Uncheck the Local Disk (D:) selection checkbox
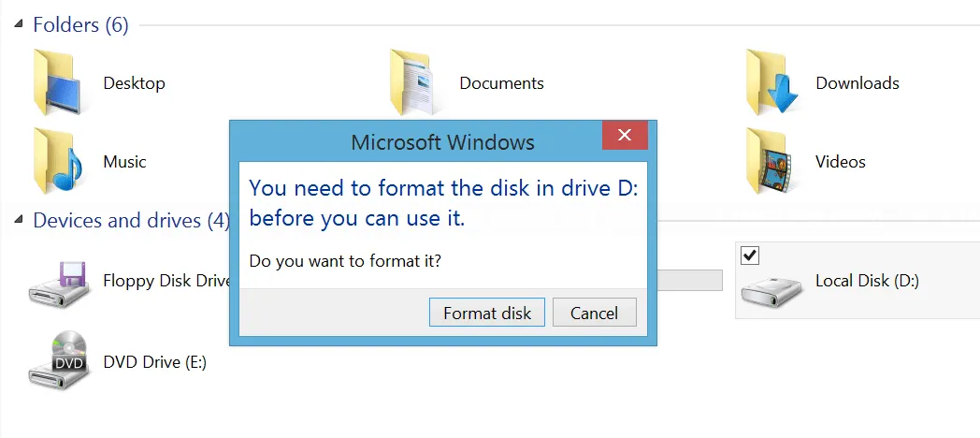980x438 pixels. (749, 255)
